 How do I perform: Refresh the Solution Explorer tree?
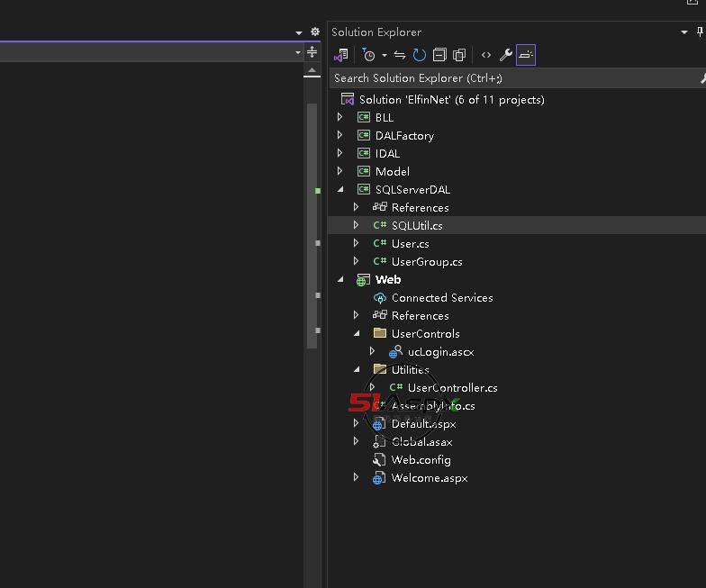(x=420, y=55)
